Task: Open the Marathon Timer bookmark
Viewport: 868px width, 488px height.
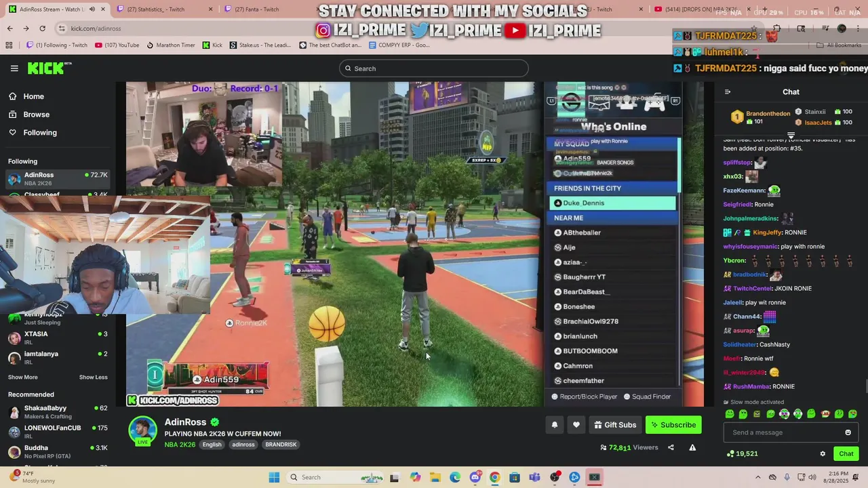Action: coord(171,45)
